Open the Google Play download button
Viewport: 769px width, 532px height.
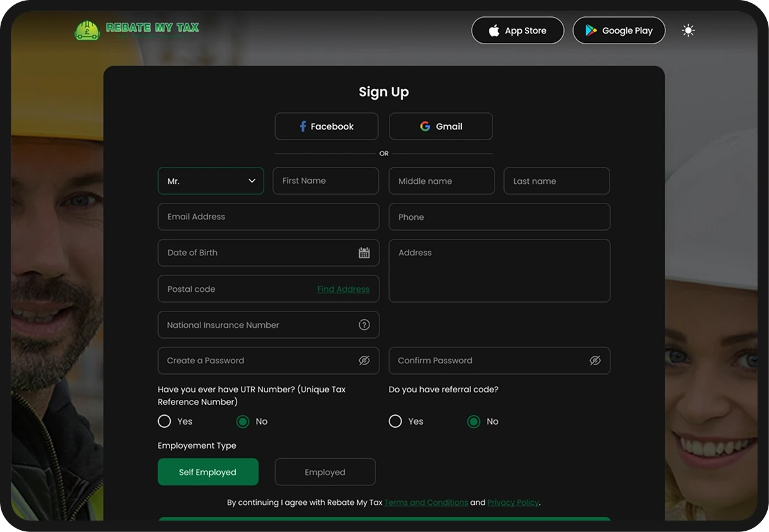pos(619,30)
